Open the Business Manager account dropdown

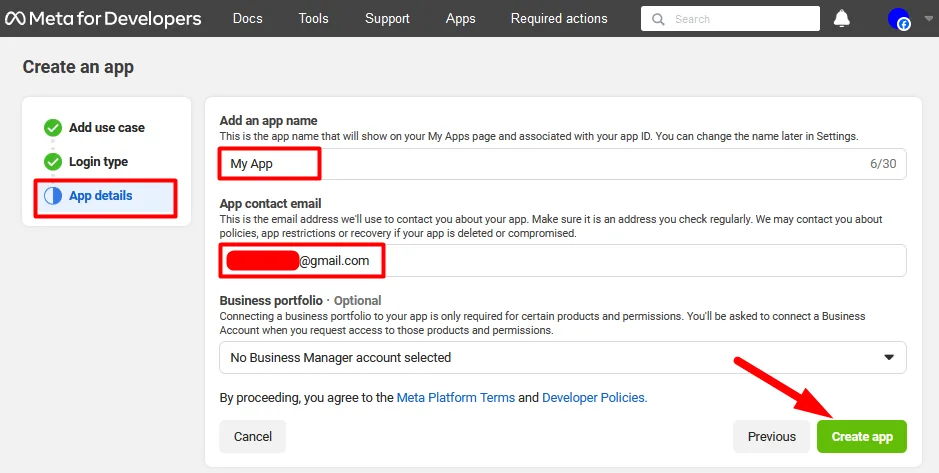coord(562,357)
